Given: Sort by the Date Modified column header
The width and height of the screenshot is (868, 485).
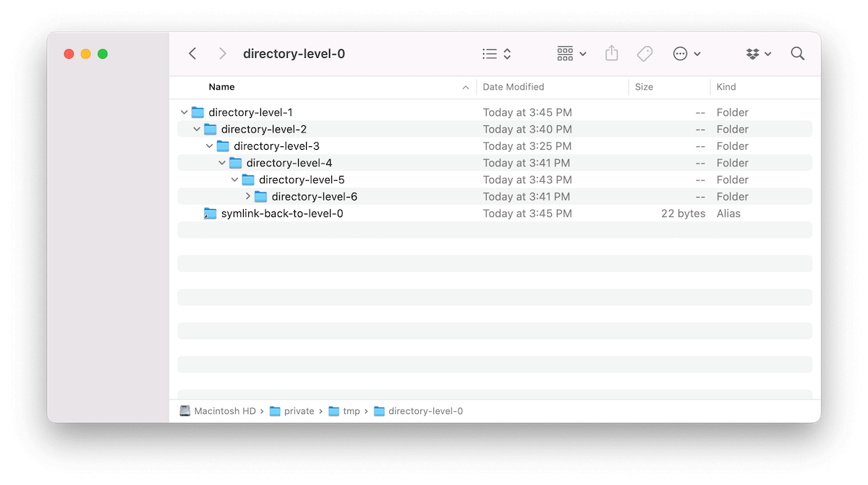Looking at the screenshot, I should point(514,87).
